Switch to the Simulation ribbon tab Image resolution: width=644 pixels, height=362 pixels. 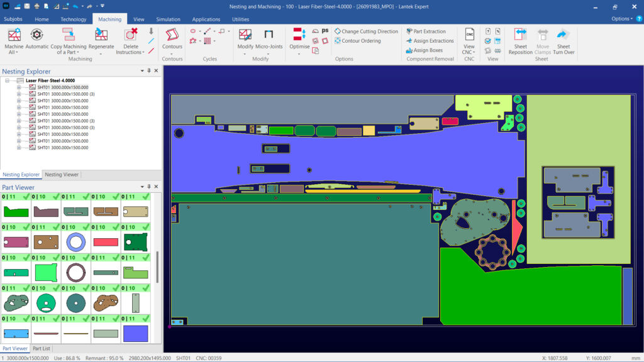pyautogui.click(x=168, y=19)
